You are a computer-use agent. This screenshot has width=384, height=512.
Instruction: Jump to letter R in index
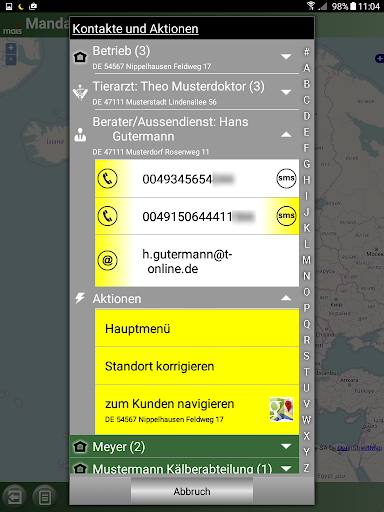pyautogui.click(x=306, y=340)
